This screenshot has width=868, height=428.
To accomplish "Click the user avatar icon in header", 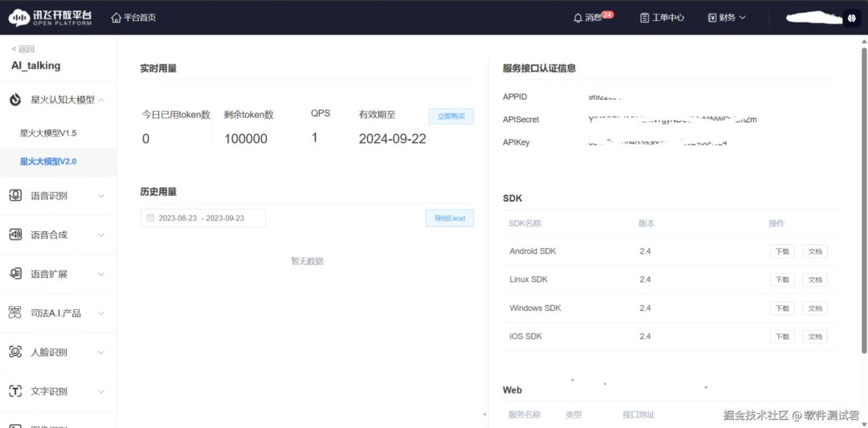I will coord(851,18).
